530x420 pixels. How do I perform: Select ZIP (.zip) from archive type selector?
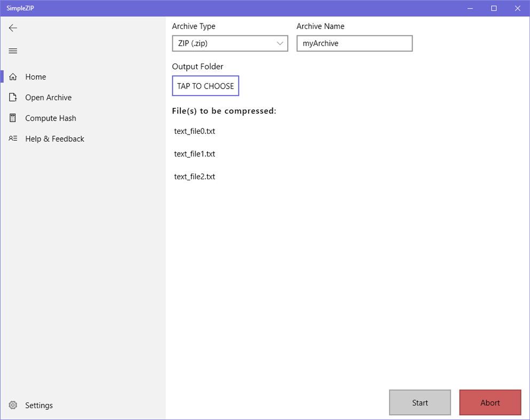[230, 43]
